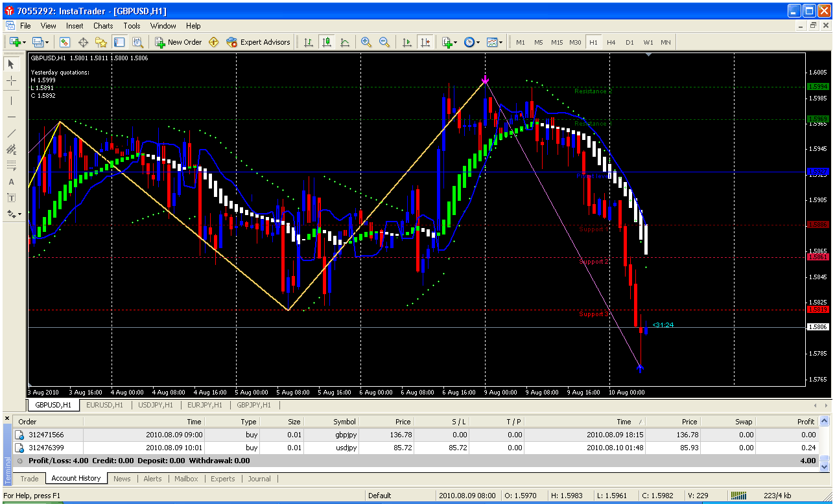Click the Zoom Out magnifier icon

(x=384, y=42)
